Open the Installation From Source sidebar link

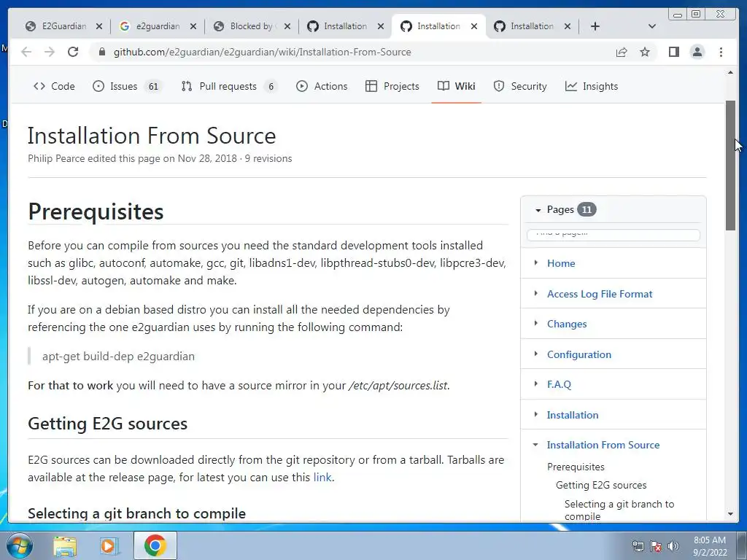click(x=603, y=445)
